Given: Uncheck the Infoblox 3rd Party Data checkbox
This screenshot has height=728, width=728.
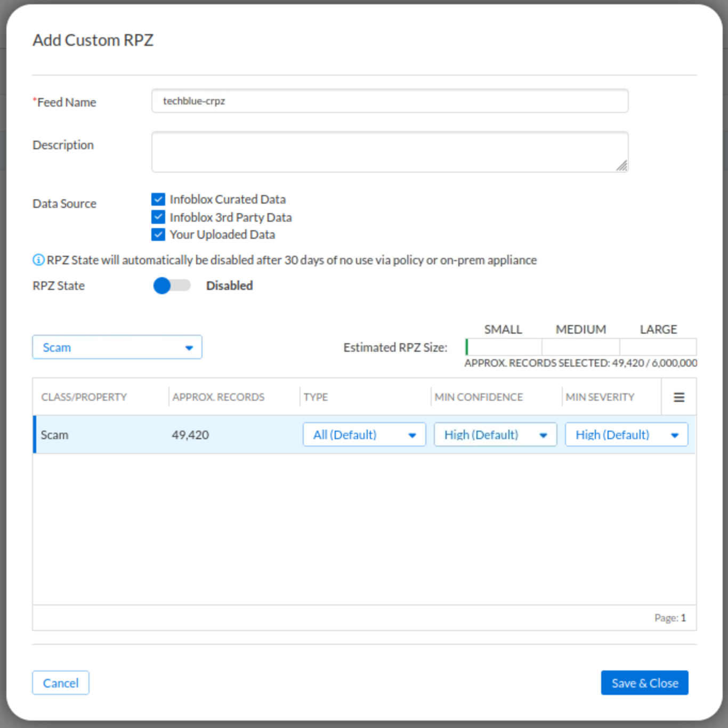Looking at the screenshot, I should pyautogui.click(x=158, y=216).
